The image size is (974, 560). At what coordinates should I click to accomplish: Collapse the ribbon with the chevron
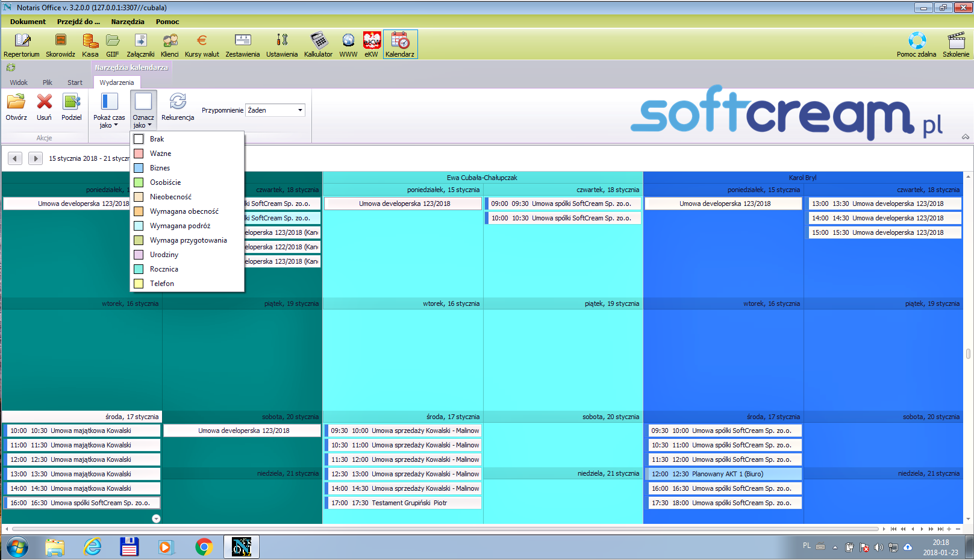tap(966, 137)
